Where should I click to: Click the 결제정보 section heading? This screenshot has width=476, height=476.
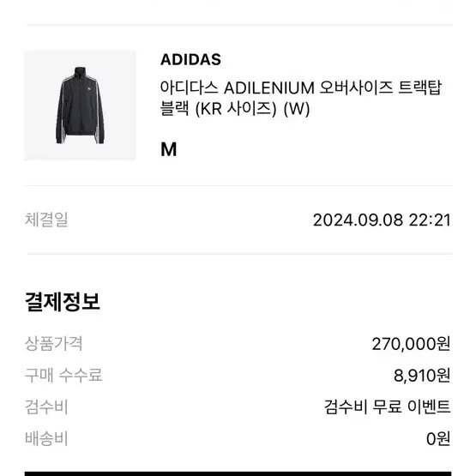(x=63, y=302)
